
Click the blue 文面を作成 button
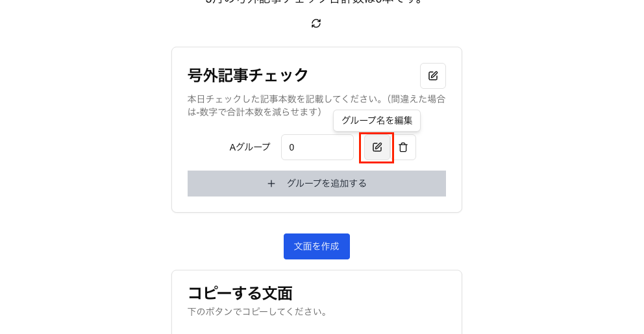tap(317, 246)
